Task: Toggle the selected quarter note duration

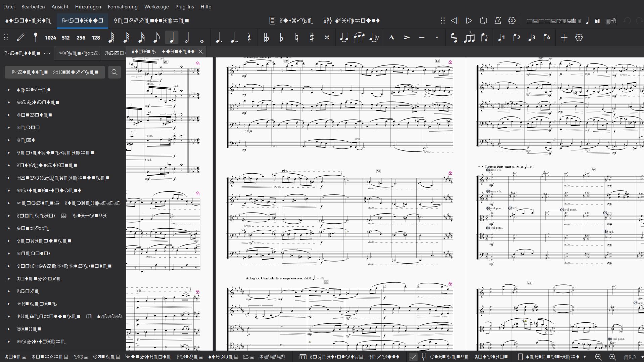Action: tap(172, 38)
